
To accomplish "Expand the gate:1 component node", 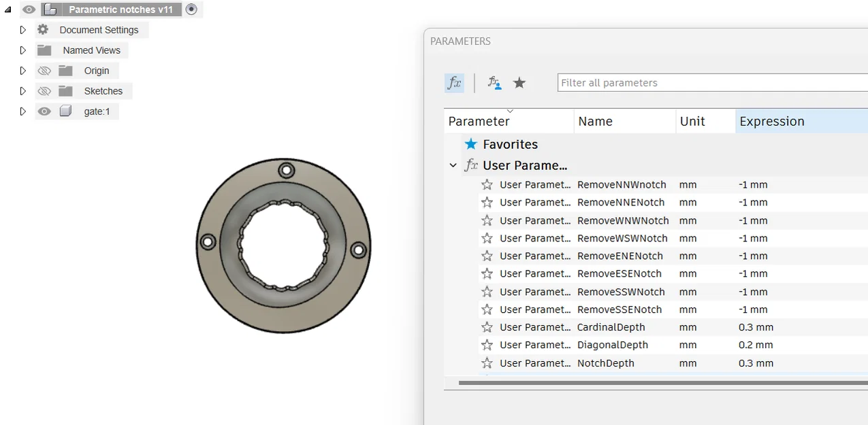I will pos(23,112).
